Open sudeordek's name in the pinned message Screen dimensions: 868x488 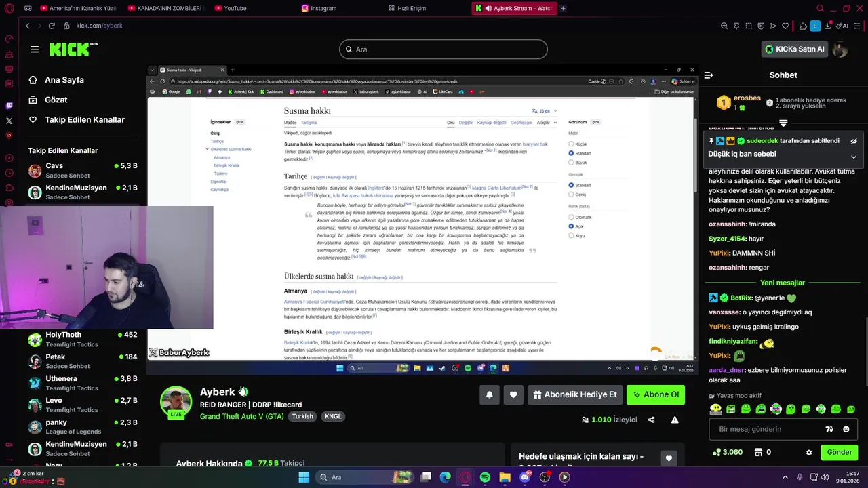coord(762,141)
